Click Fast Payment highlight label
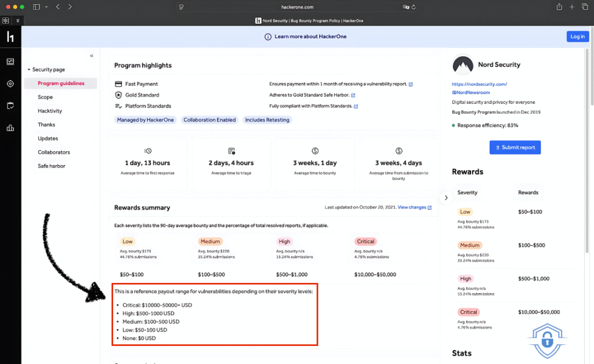 [142, 85]
